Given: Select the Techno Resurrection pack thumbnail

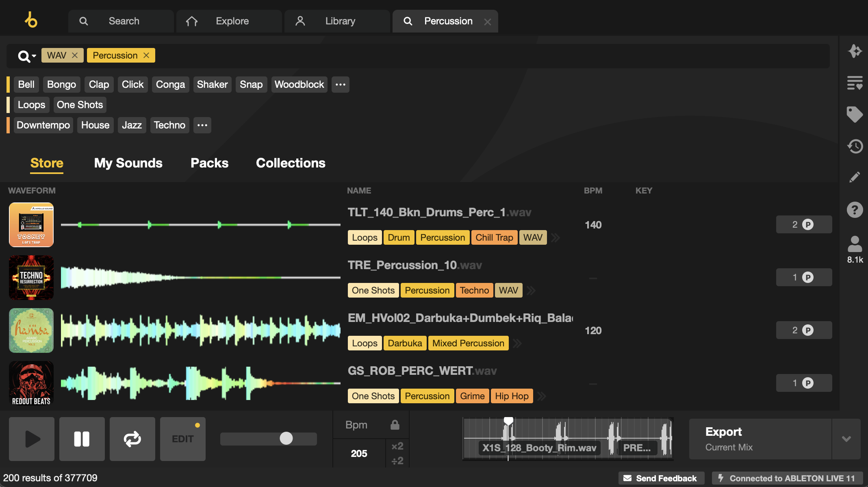Looking at the screenshot, I should point(31,278).
